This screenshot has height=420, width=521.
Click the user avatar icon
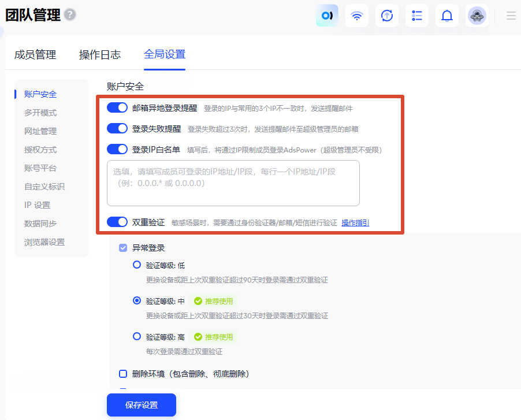(477, 16)
